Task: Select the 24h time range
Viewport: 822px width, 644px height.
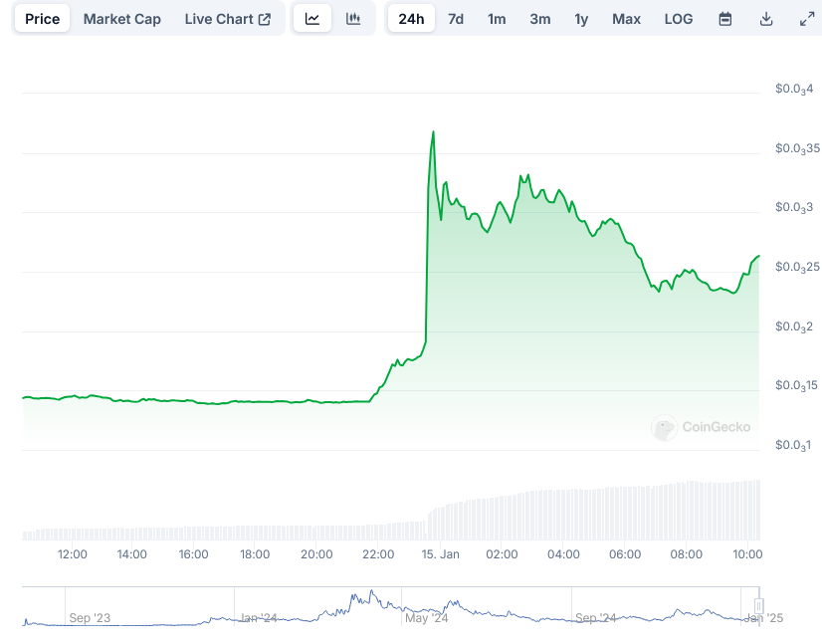Action: 411,19
